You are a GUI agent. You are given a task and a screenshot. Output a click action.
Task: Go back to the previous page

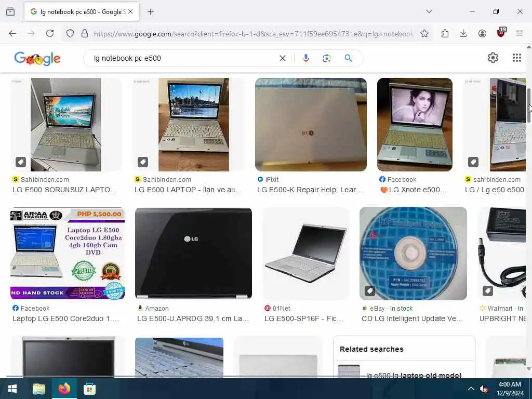click(12, 33)
